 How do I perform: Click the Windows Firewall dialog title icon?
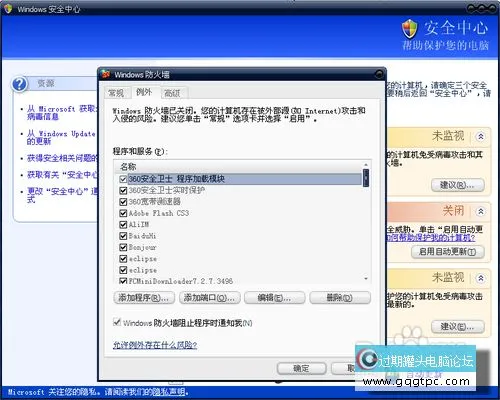coord(106,74)
